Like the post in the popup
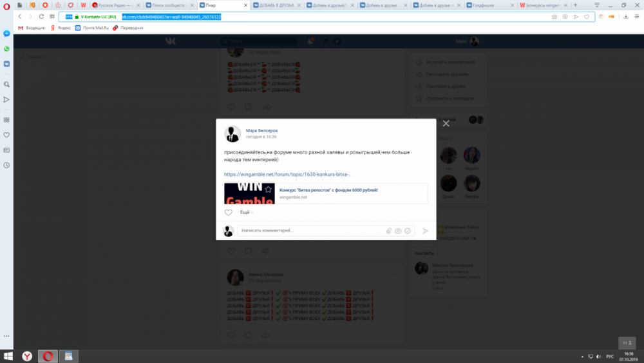This screenshot has height=363, width=644. tap(229, 212)
